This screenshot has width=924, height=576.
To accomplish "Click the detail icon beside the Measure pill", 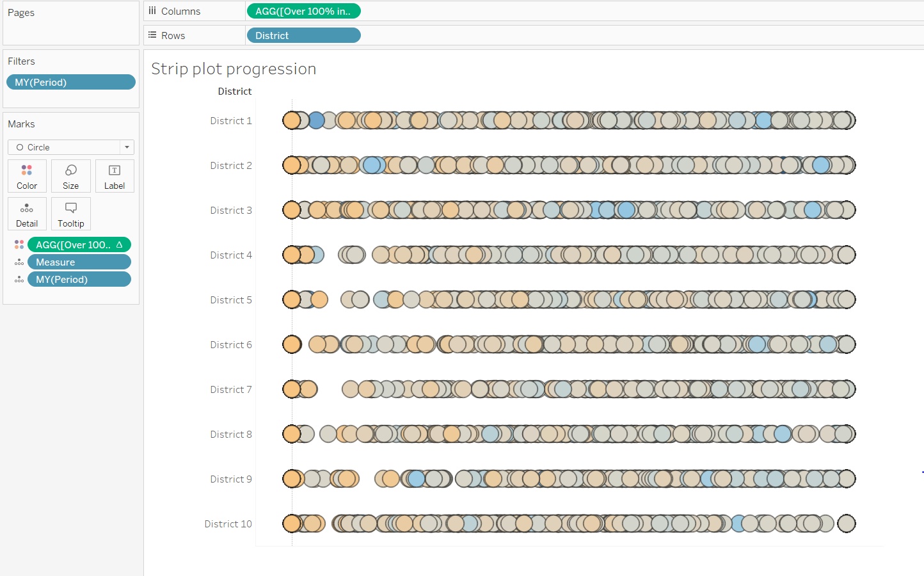I will 19,261.
